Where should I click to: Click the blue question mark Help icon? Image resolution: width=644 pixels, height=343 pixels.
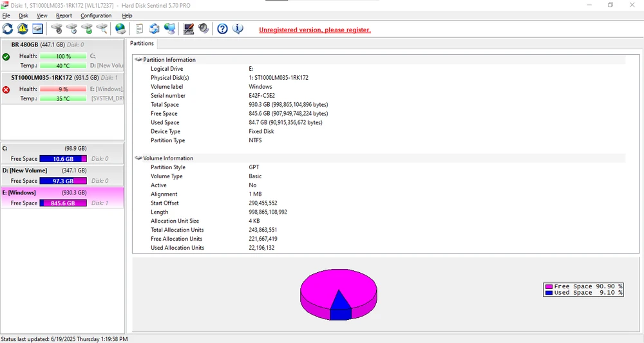point(222,29)
